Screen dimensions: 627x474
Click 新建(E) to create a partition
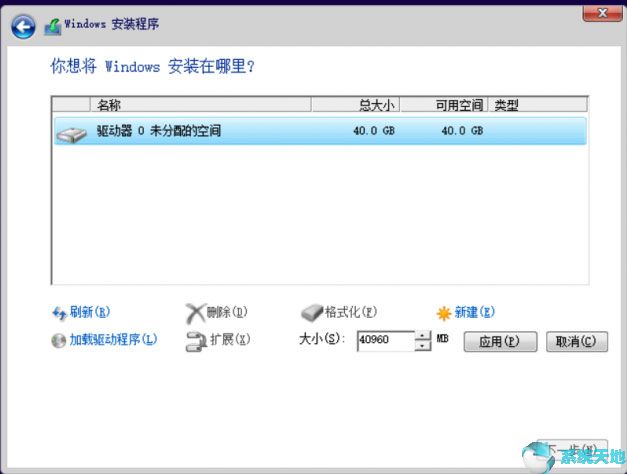[475, 312]
